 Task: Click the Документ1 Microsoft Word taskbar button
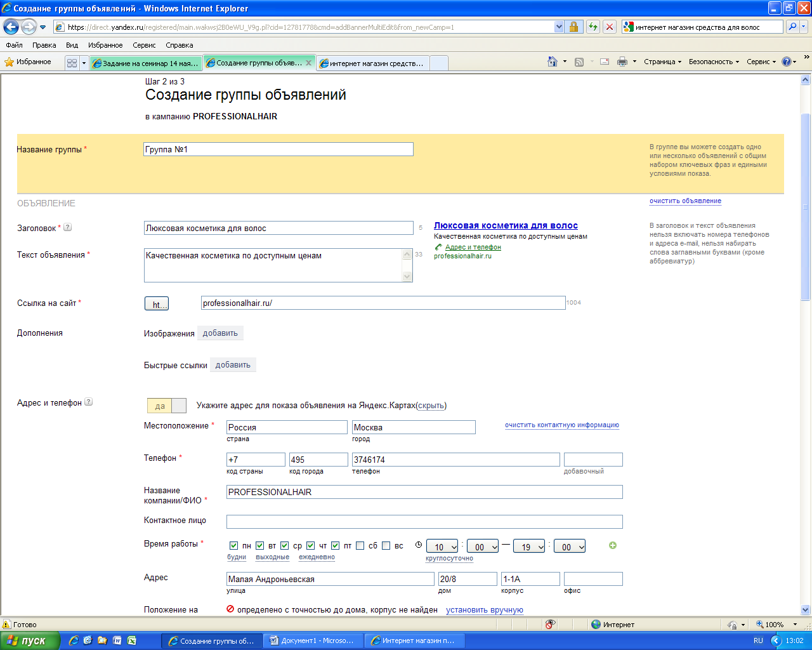[x=313, y=640]
